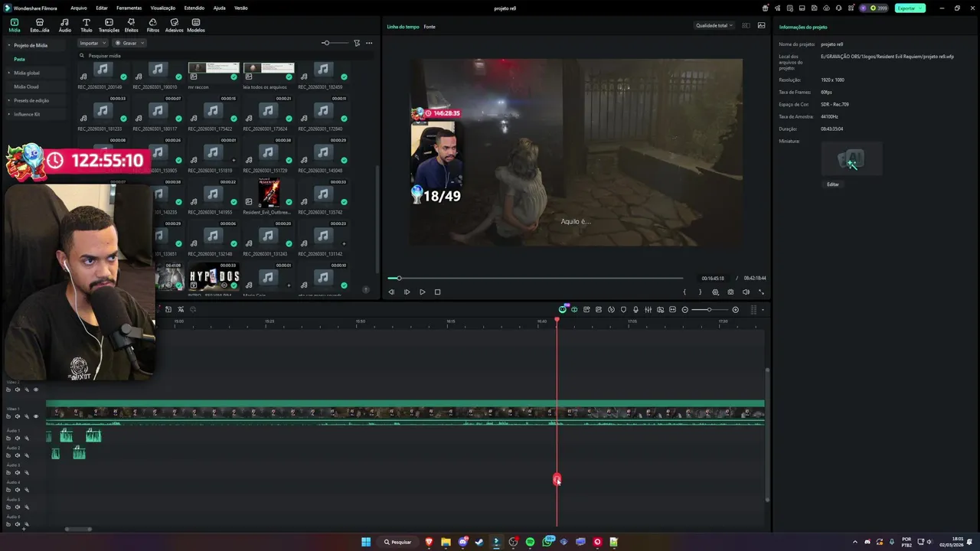
Task: Select the Pasta folder
Action: tap(19, 59)
